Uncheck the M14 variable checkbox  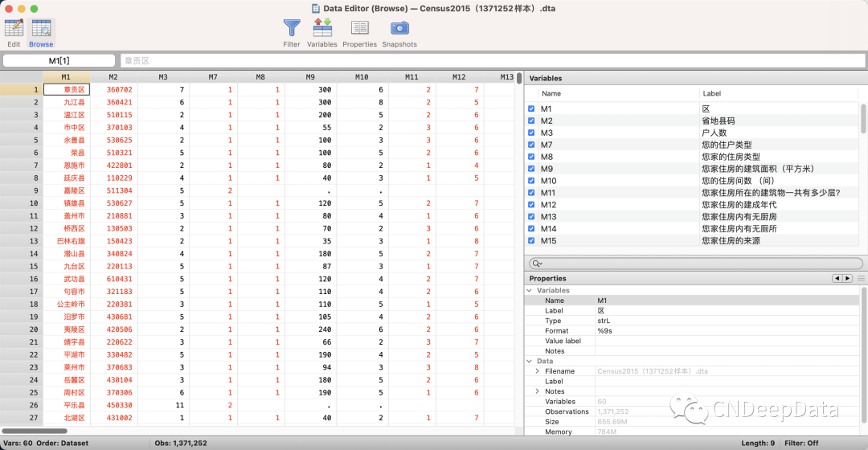(531, 228)
